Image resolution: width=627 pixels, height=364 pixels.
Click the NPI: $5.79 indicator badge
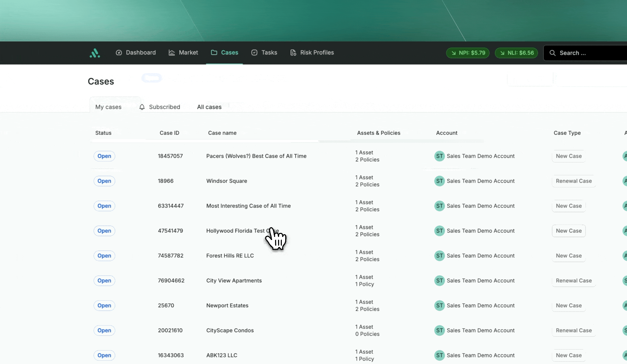point(468,53)
